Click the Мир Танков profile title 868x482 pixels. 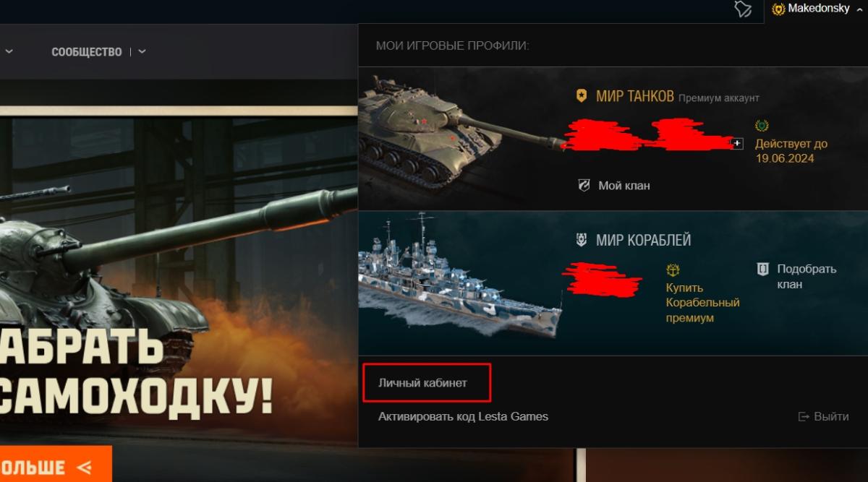635,96
